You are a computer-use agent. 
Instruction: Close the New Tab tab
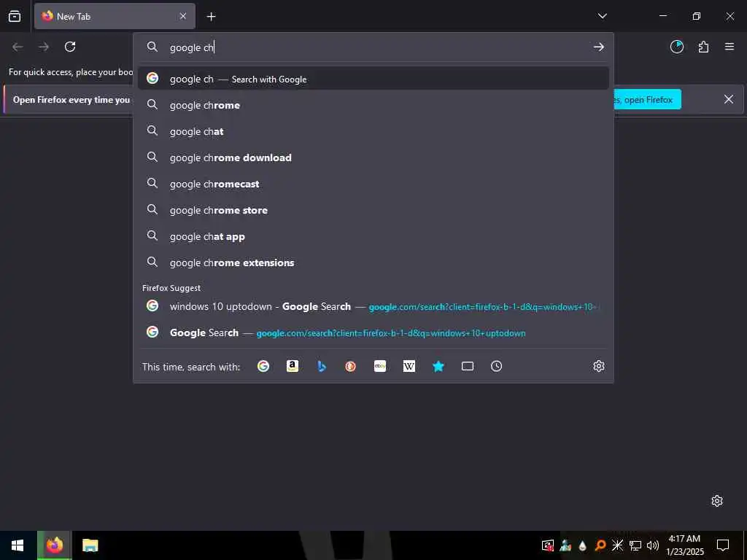pos(183,16)
